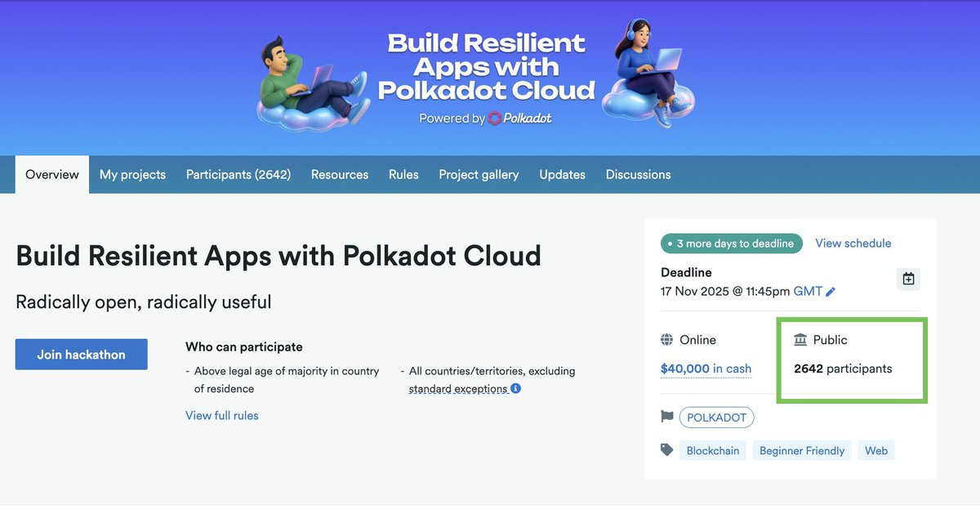Switch to the My projects tab
Viewport: 980px width, 518px height.
click(x=132, y=174)
